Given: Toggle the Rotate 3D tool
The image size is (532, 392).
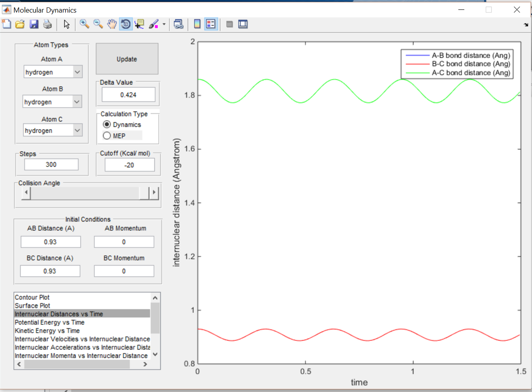Looking at the screenshot, I should [125, 24].
